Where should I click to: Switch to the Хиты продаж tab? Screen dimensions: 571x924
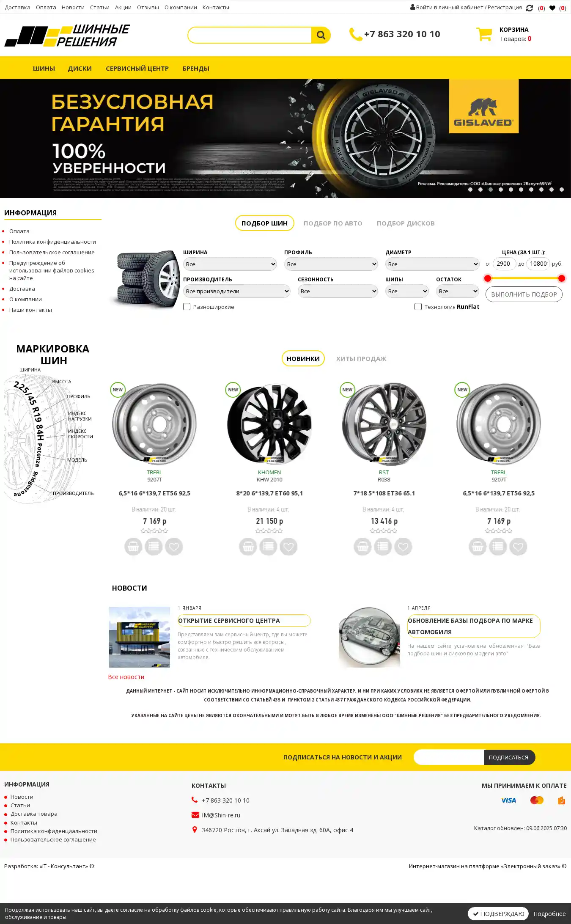(361, 359)
